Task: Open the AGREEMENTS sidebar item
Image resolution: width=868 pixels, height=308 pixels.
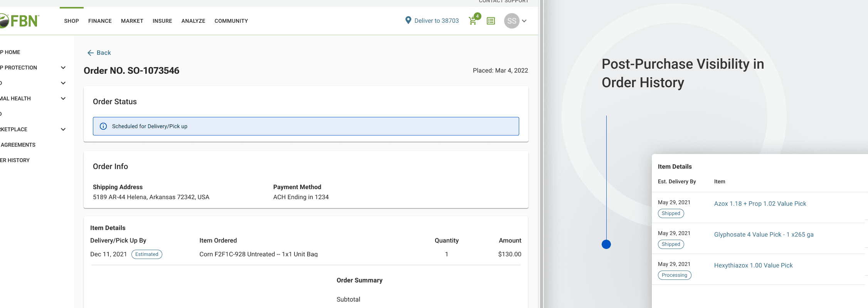Action: tap(18, 145)
